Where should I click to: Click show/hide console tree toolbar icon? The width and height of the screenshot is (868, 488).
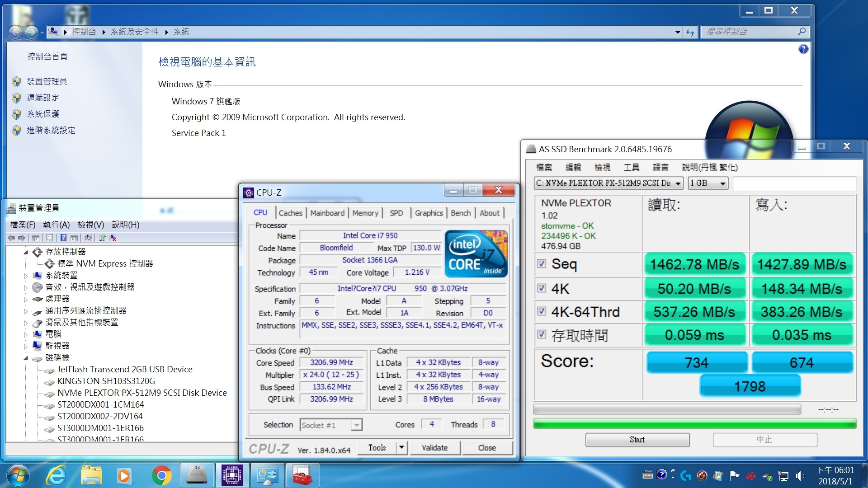coord(36,238)
